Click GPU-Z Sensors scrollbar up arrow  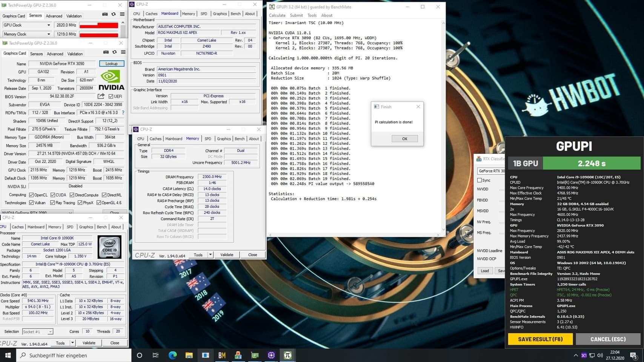pos(123,23)
